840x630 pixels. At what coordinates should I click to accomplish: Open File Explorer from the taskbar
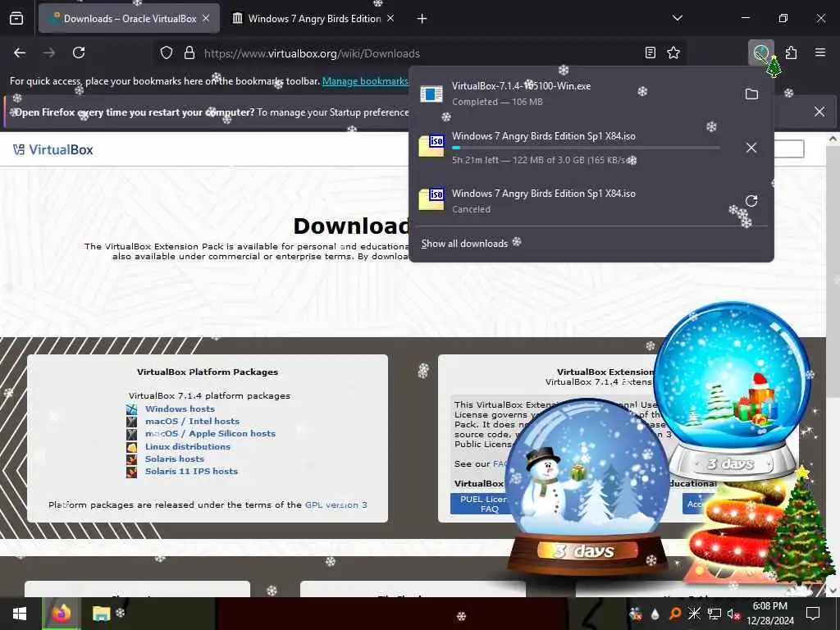[x=101, y=614]
